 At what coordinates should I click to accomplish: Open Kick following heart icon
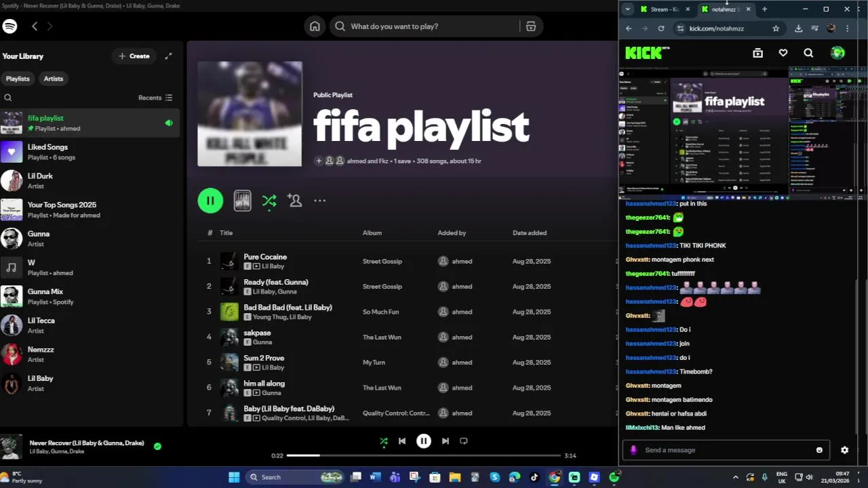pos(783,53)
